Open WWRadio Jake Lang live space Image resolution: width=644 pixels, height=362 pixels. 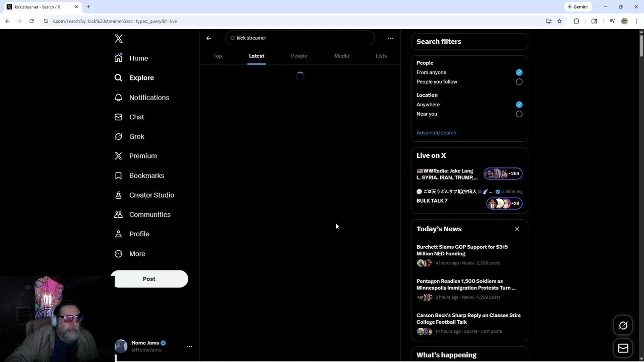pyautogui.click(x=447, y=174)
